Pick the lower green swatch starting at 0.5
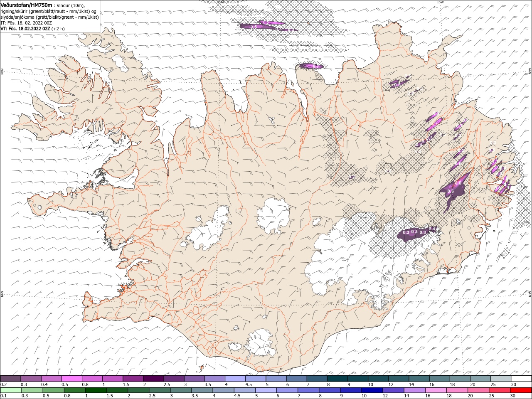Image resolution: width=532 pixels, height=399 pixels. tap(54, 390)
